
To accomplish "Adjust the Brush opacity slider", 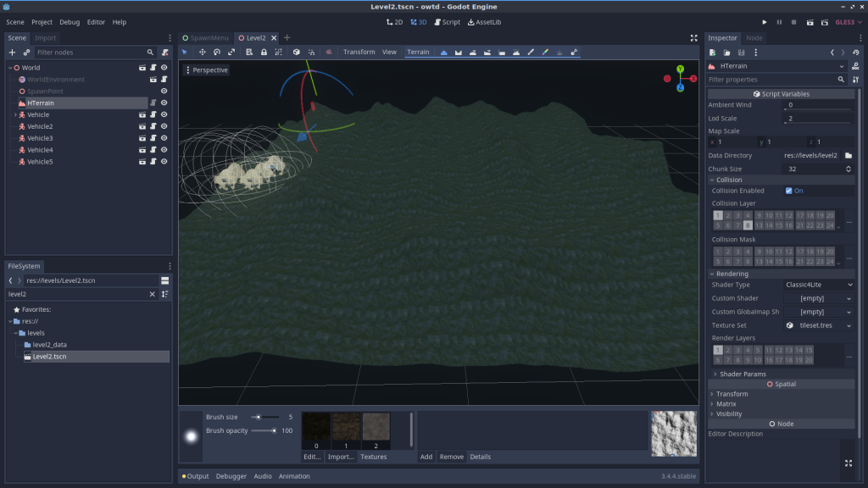I will tap(264, 430).
